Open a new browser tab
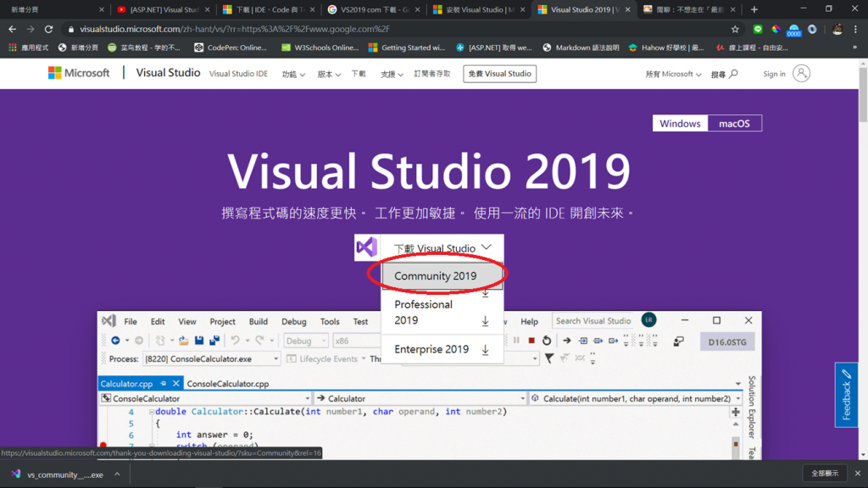 click(754, 9)
